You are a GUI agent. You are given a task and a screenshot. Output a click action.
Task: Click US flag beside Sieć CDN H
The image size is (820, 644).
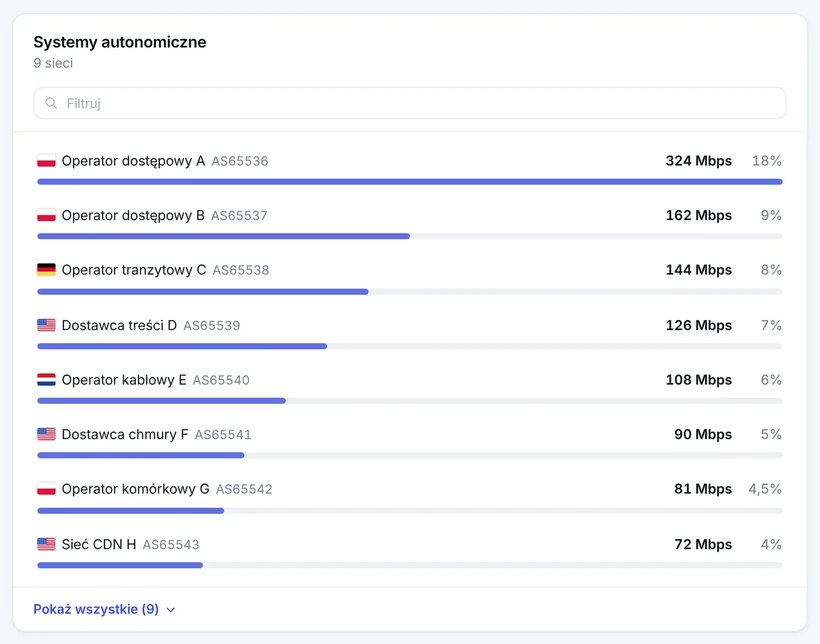(46, 544)
